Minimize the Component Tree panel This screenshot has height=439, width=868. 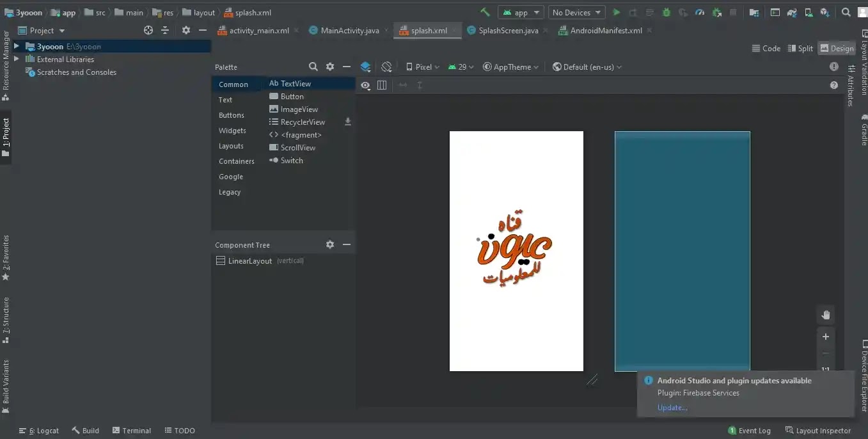[347, 244]
